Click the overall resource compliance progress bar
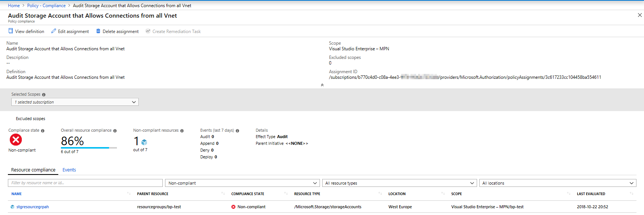The height and width of the screenshot is (215, 644). tap(89, 148)
